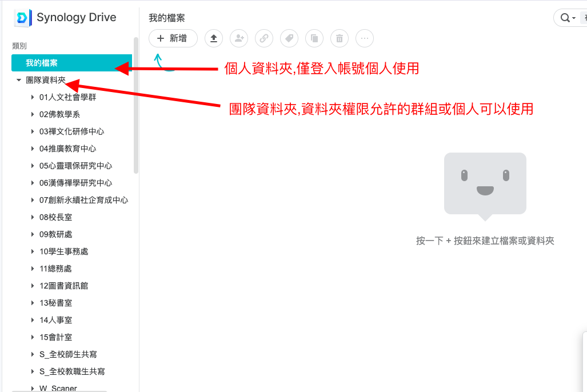Expand the 10學生事務處 folder arrow
587x392 pixels.
point(33,252)
